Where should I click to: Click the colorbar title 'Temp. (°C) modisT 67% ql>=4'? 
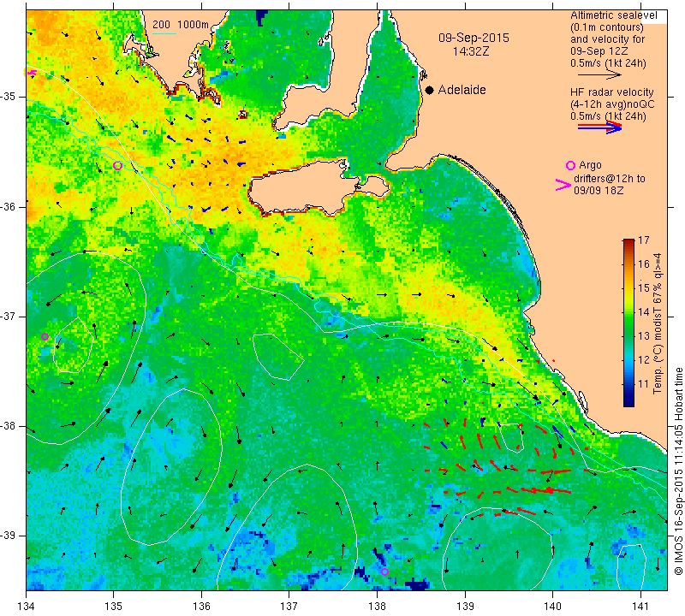658,323
